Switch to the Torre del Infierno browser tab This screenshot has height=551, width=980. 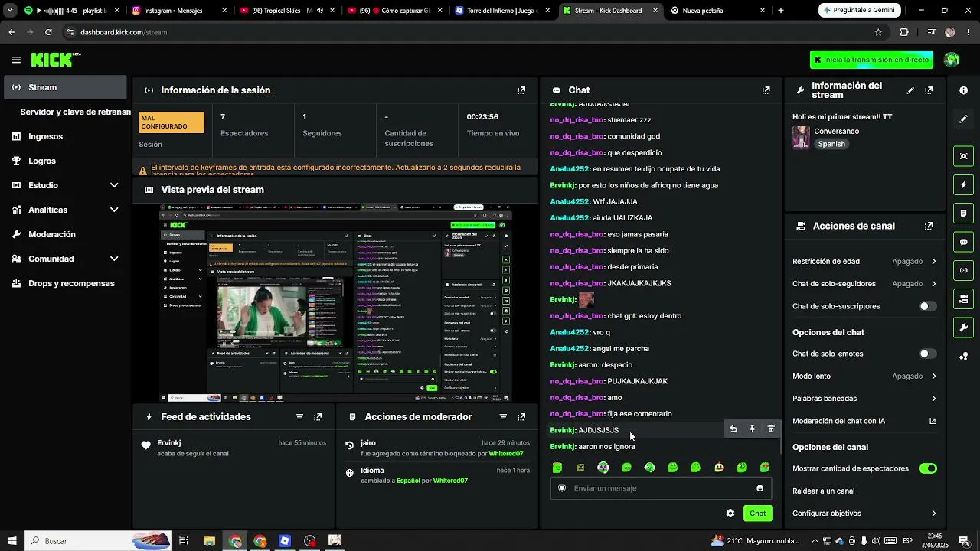(x=501, y=11)
